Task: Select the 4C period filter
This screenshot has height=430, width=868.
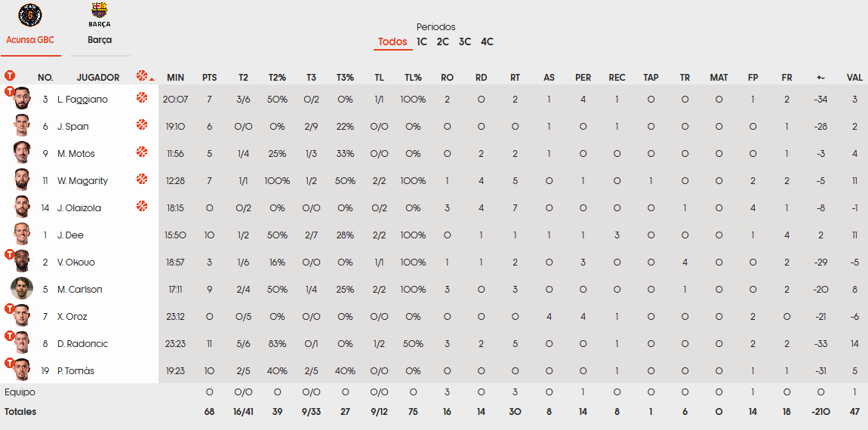Action: click(487, 41)
